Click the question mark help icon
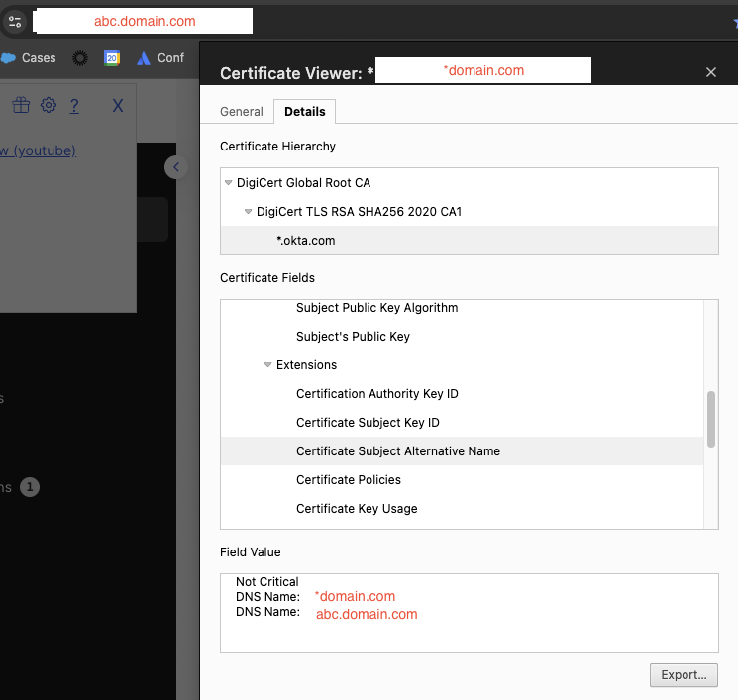Screen dimensions: 738x700 point(74,105)
